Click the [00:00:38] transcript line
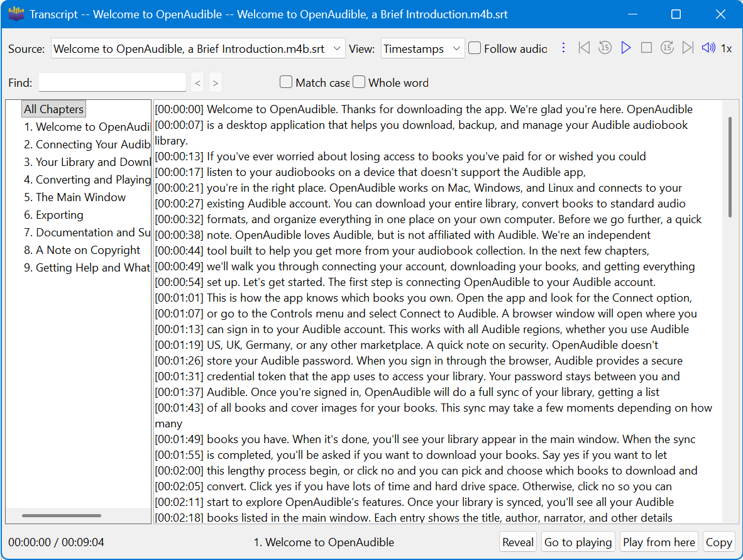The height and width of the screenshot is (560, 743). (403, 235)
